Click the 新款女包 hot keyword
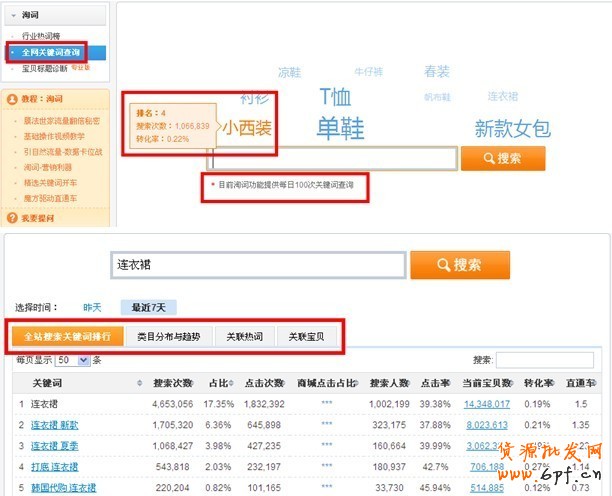The width and height of the screenshot is (612, 496). (512, 128)
